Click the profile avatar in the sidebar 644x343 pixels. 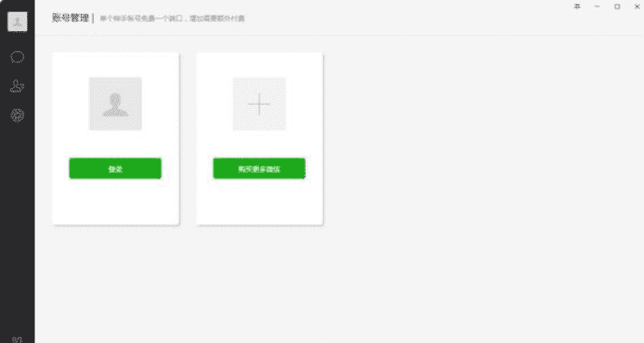point(17,22)
